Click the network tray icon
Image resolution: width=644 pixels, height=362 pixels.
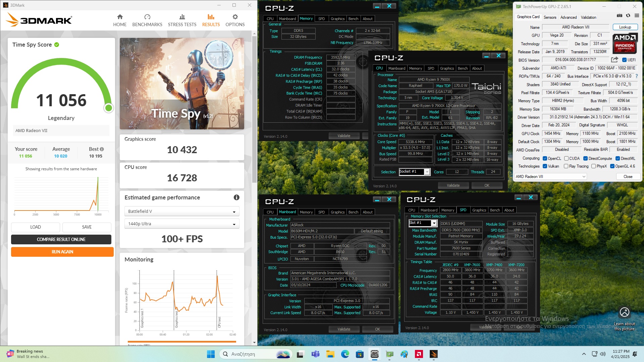(x=595, y=354)
